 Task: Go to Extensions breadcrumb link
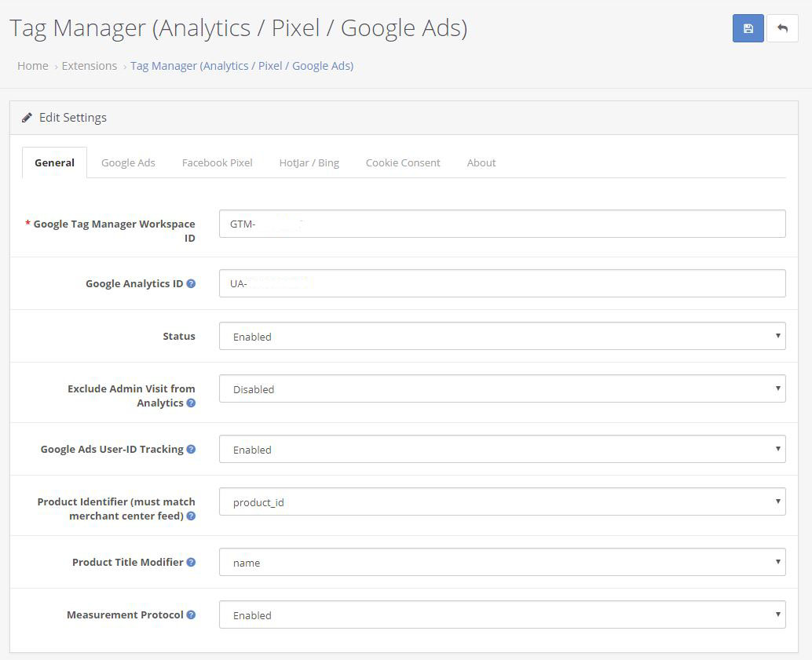(x=89, y=66)
